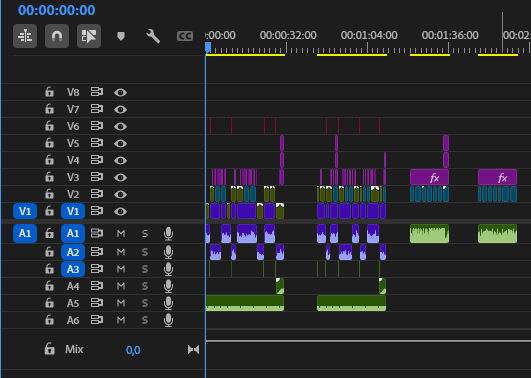Toggle lock on track A1

coord(49,233)
